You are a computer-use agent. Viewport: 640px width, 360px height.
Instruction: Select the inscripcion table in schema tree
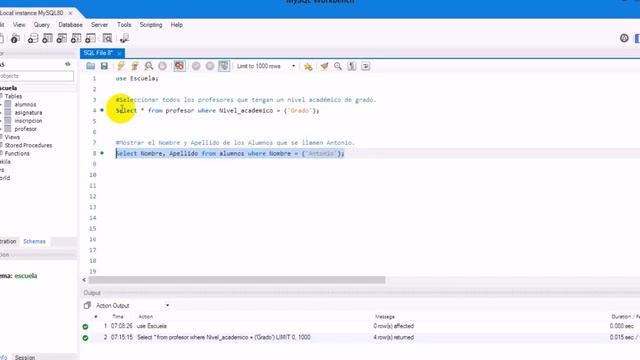click(28, 121)
